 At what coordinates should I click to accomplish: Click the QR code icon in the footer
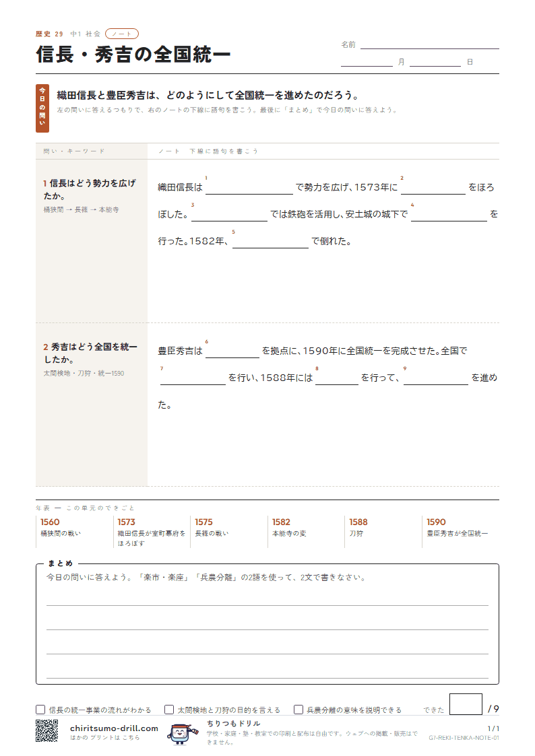46,730
